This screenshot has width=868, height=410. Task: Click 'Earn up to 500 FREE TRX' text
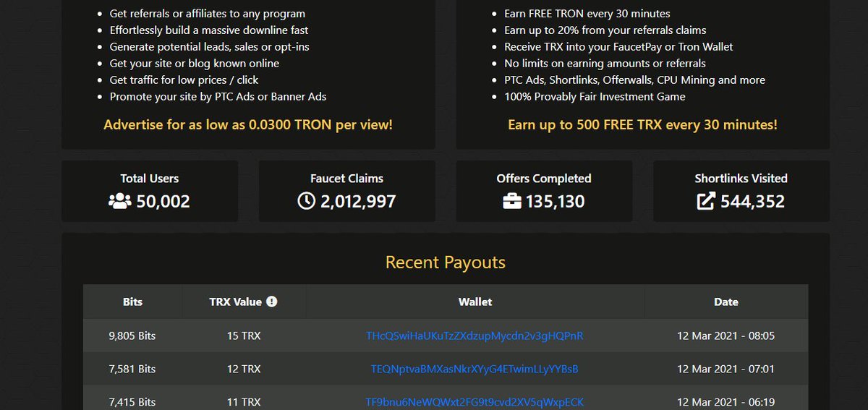(642, 124)
